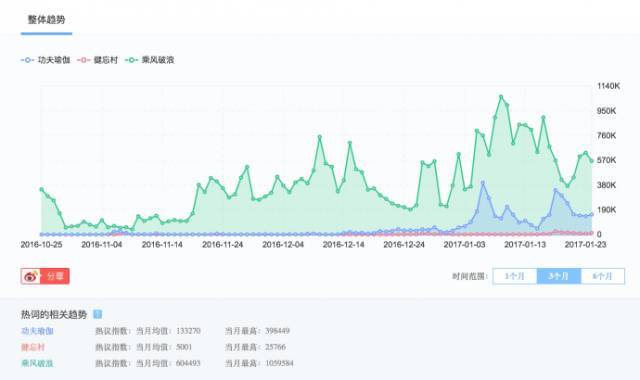Click the 760K y-axis label
This screenshot has height=380, width=640.
[607, 136]
